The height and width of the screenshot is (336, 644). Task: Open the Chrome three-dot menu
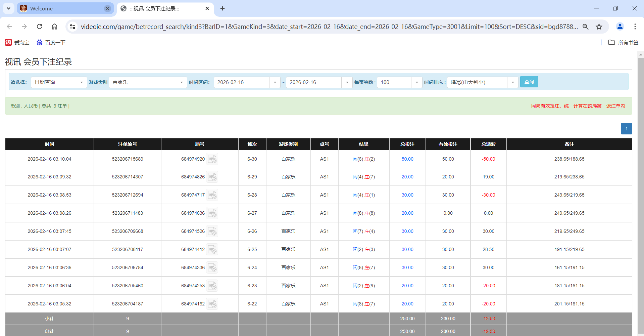(x=635, y=27)
